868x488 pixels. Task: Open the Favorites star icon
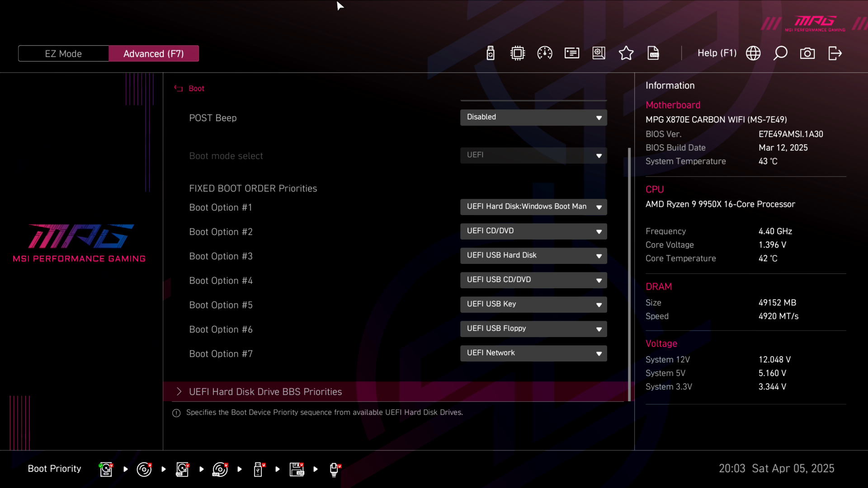[x=626, y=53]
